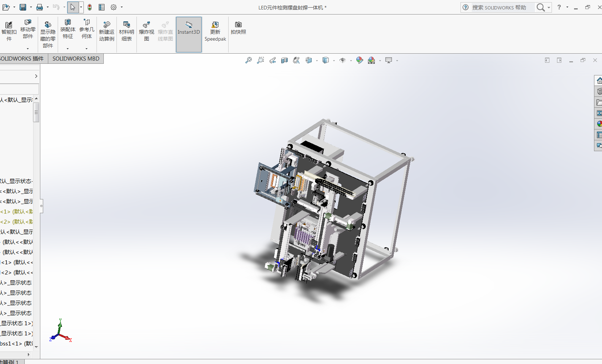Click the Save icon in the top toolbar
Screen dimensions: 602x364
pyautogui.click(x=23, y=7)
